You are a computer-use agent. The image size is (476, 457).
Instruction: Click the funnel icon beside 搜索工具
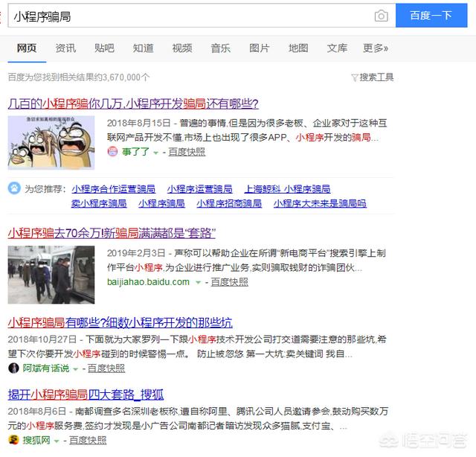(355, 77)
